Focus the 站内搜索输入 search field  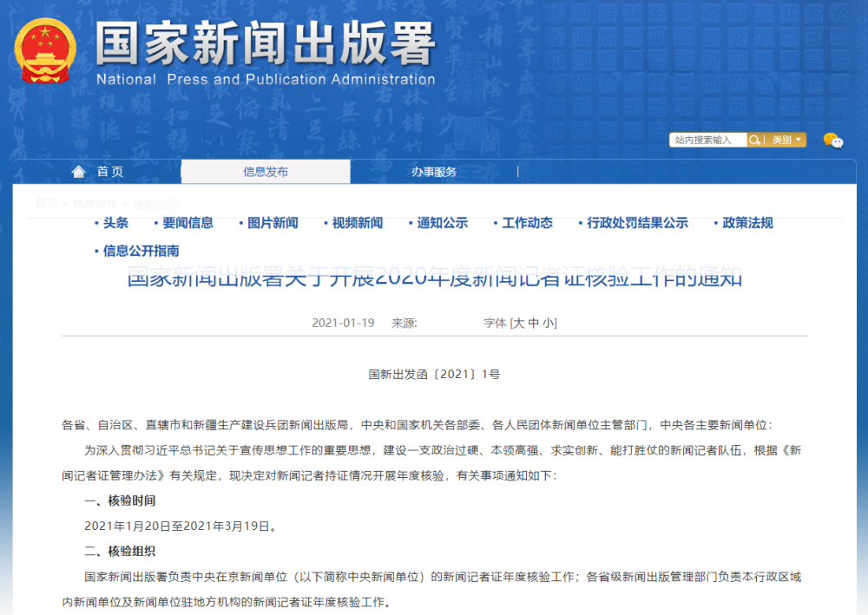point(708,140)
